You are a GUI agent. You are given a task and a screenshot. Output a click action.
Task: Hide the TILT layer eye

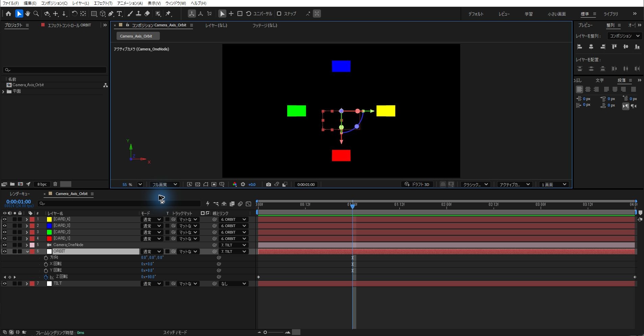tap(5, 284)
